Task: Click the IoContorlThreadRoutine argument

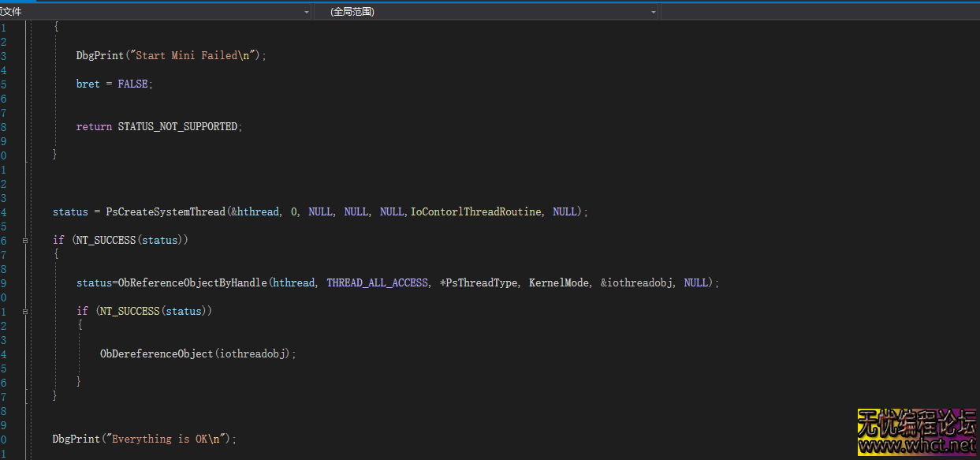Action: tap(476, 212)
